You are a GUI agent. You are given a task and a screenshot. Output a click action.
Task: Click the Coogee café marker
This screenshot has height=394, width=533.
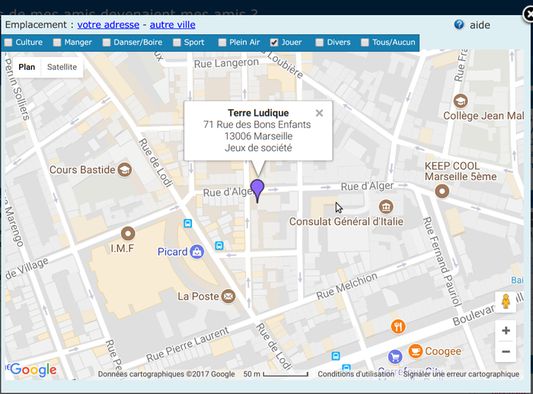pos(415,351)
